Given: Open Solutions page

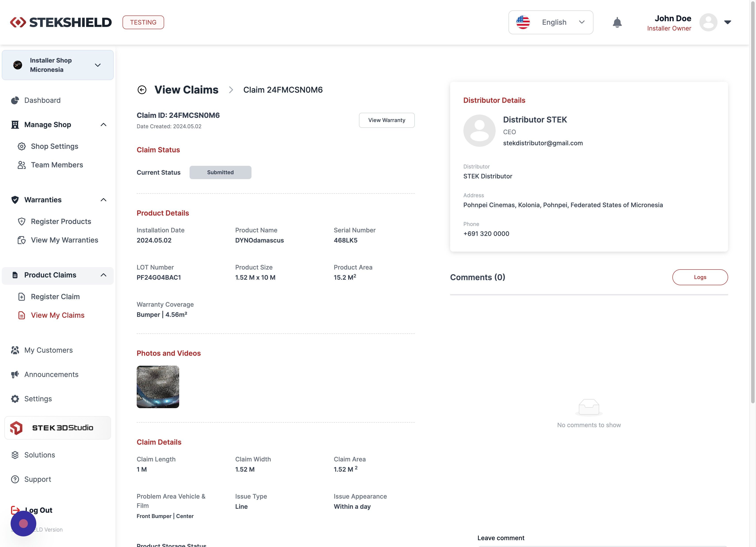Looking at the screenshot, I should coord(40,455).
